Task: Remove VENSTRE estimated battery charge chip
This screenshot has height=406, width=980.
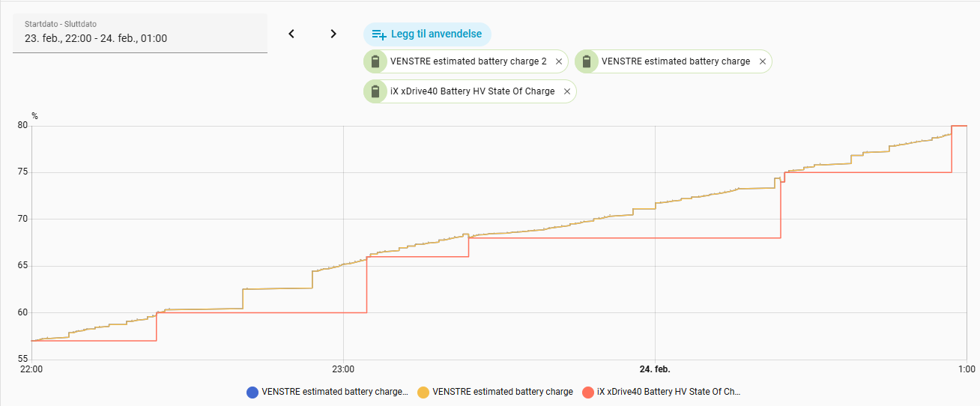Action: click(x=763, y=61)
